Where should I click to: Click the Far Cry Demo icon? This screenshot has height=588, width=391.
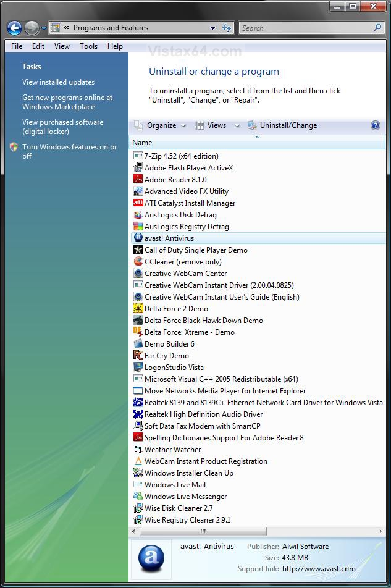click(x=138, y=355)
